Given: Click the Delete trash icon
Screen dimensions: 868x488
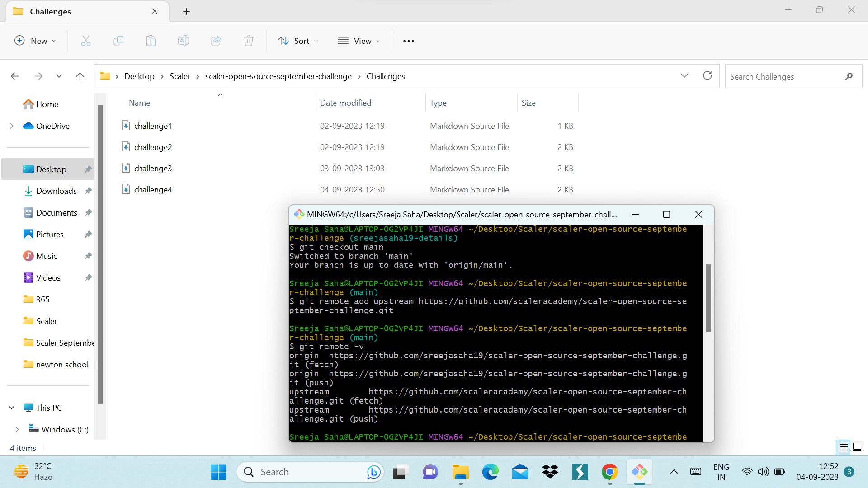Looking at the screenshot, I should pyautogui.click(x=249, y=41).
